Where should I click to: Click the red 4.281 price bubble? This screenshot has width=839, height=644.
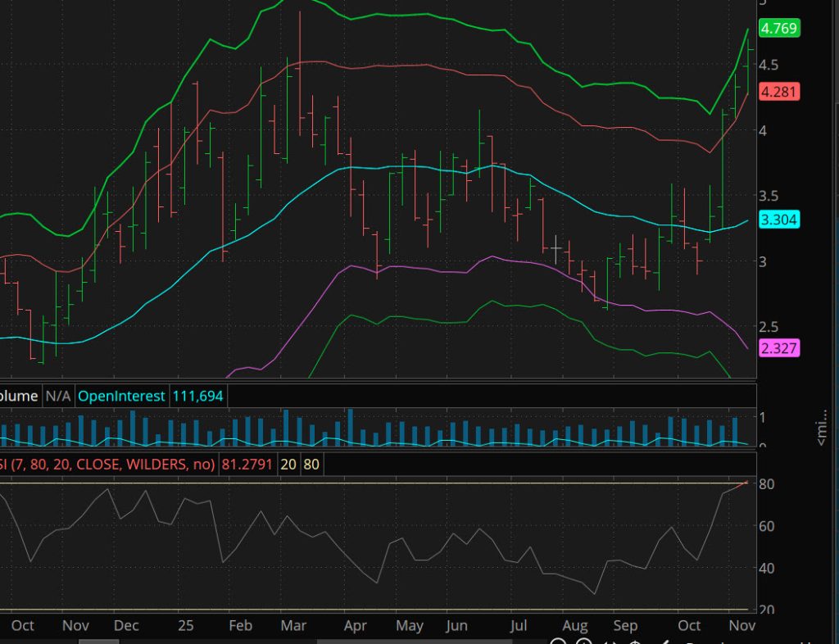(x=779, y=92)
